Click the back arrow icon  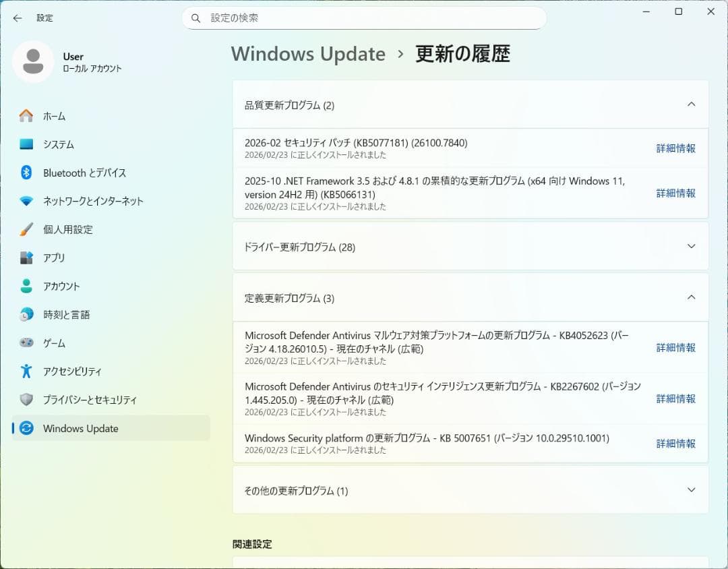tap(18, 18)
